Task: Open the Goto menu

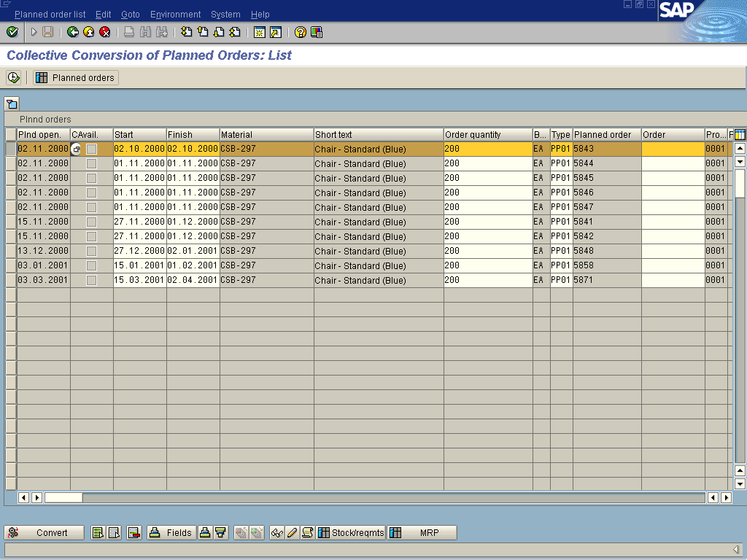Action: (130, 15)
